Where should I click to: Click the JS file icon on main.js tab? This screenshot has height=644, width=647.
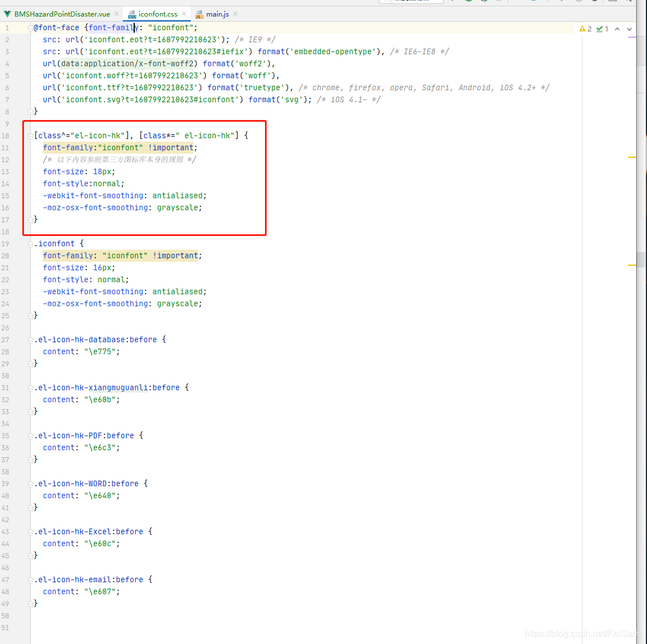coord(199,14)
